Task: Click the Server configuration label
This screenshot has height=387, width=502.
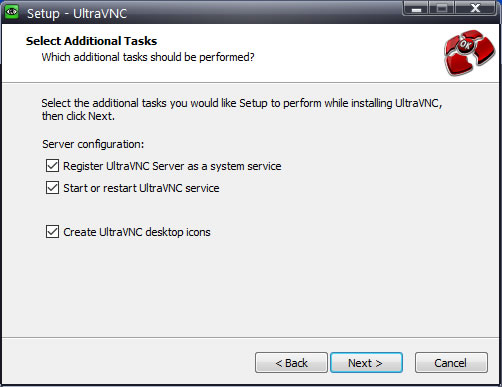Action: [x=93, y=144]
